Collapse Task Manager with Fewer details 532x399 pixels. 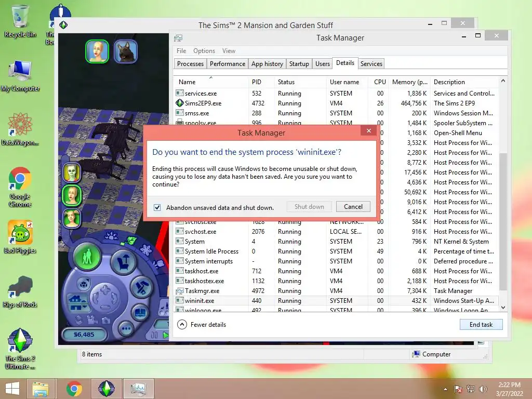coord(202,325)
